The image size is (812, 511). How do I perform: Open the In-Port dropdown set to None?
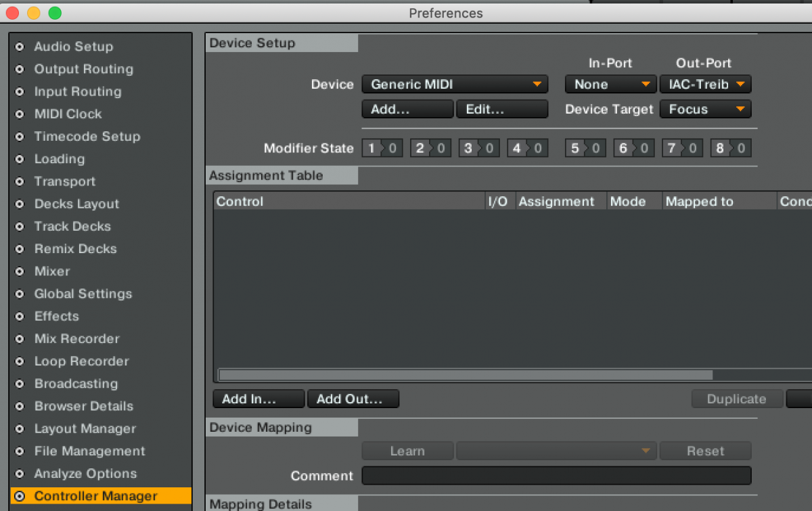tap(610, 84)
